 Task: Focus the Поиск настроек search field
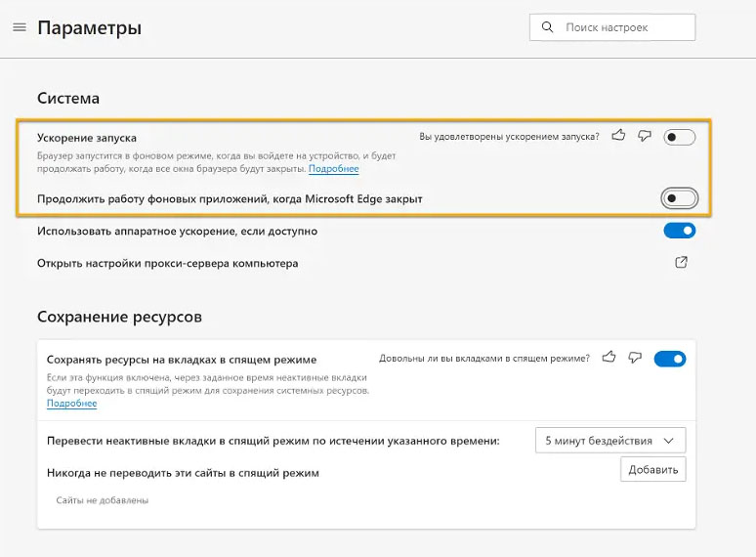(612, 27)
